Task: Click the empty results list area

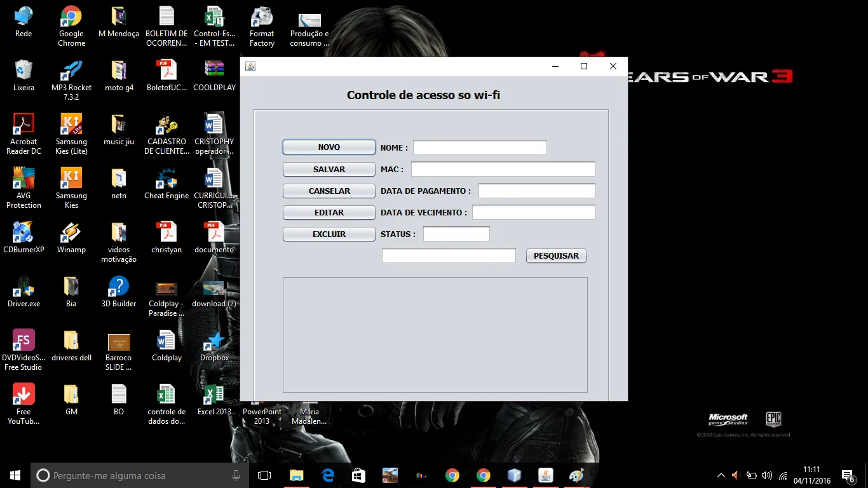Action: [x=435, y=335]
